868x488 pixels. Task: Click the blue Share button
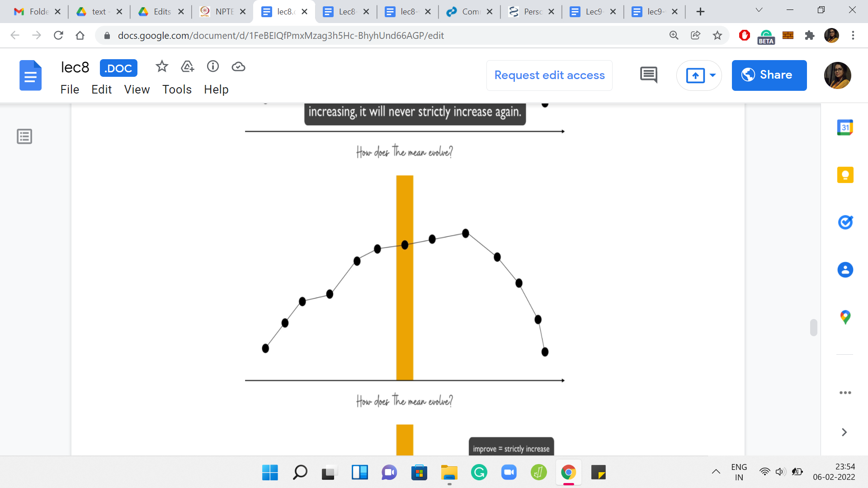click(x=769, y=75)
